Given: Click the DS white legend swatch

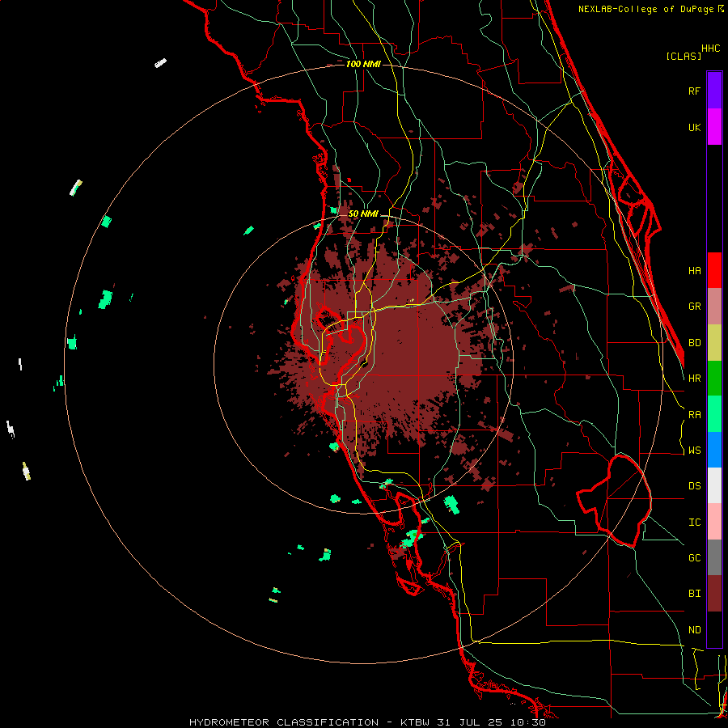Looking at the screenshot, I should [x=714, y=485].
